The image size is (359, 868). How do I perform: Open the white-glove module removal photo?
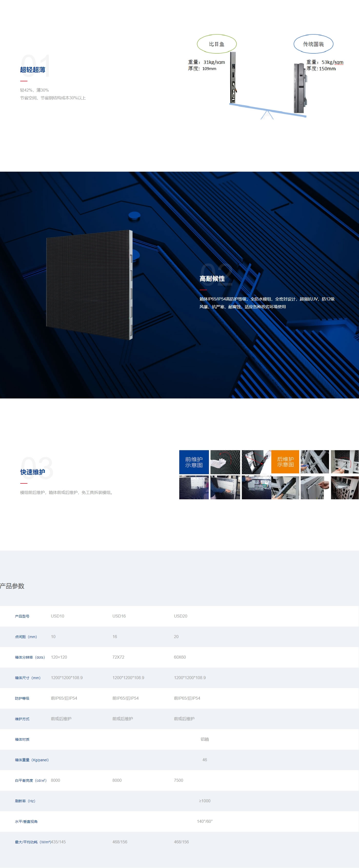[x=225, y=462]
